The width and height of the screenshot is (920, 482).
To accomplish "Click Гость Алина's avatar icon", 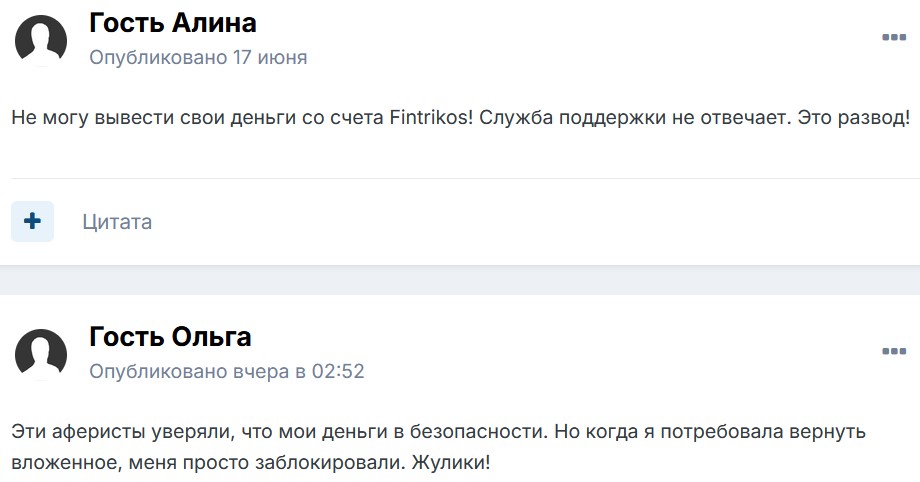I will coord(41,41).
